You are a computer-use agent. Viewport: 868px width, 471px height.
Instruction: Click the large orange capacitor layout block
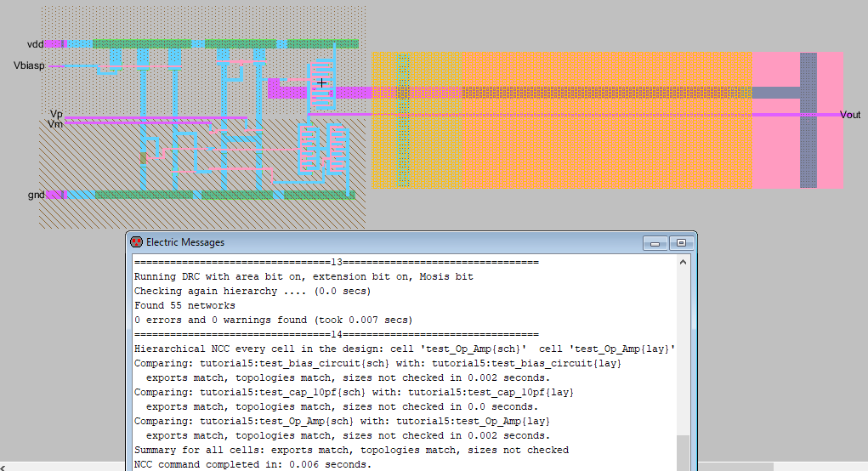point(562,120)
